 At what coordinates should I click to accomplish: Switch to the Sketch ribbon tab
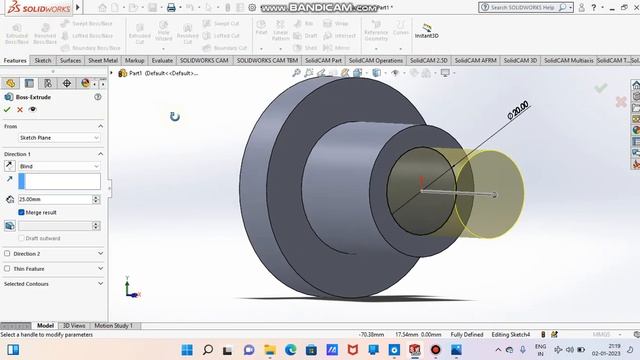pos(43,60)
